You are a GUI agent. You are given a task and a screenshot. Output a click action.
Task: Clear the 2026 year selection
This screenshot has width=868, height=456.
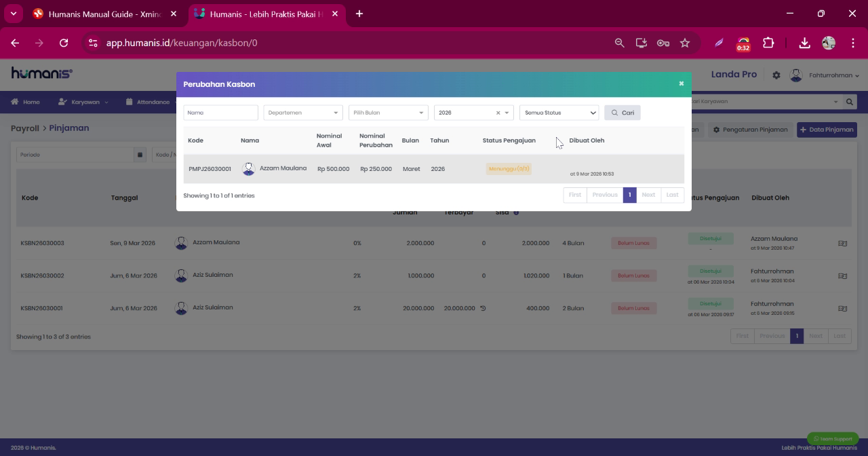click(498, 113)
